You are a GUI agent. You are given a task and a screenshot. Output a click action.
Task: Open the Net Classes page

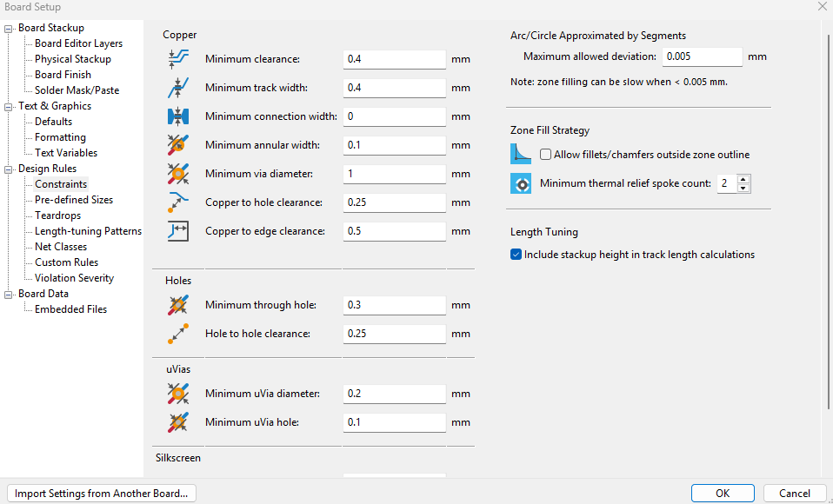click(x=61, y=247)
